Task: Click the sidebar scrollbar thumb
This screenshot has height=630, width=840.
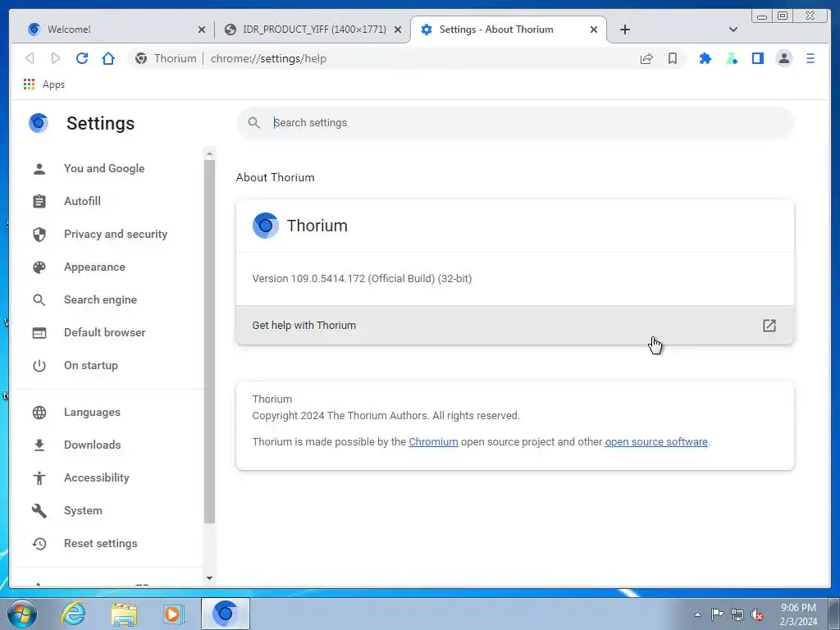Action: (x=209, y=341)
